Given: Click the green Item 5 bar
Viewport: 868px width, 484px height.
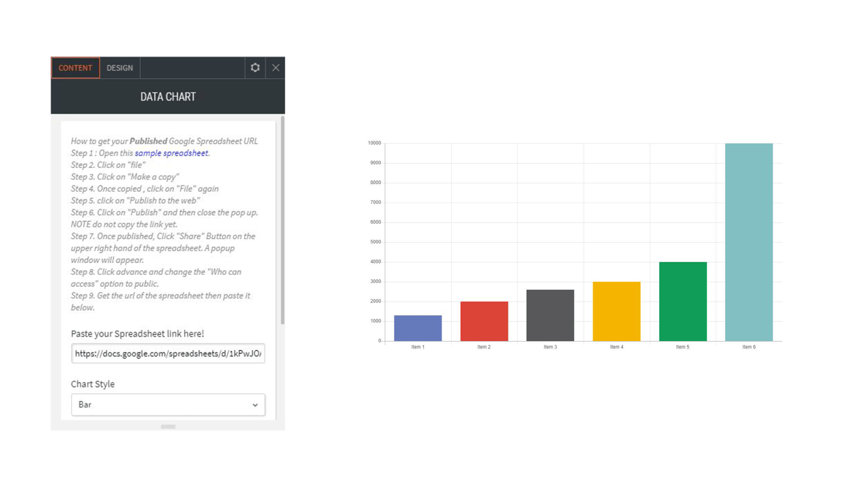Looking at the screenshot, I should 683,301.
